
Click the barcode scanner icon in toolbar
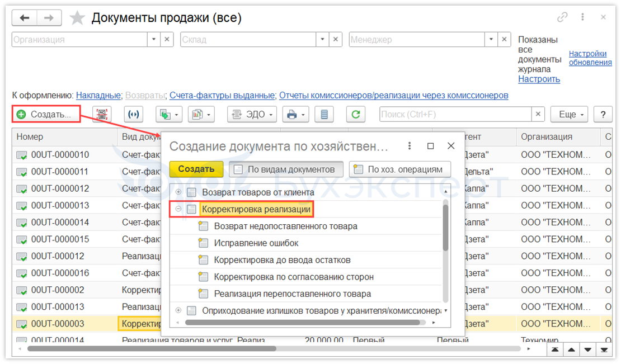click(x=102, y=115)
